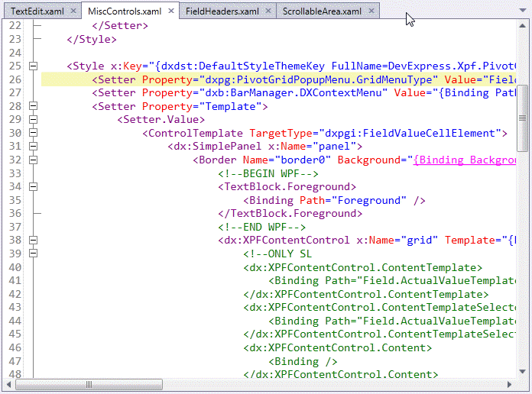Collapse the Setter.Value block on line 29
532x394 pixels.
click(34, 119)
